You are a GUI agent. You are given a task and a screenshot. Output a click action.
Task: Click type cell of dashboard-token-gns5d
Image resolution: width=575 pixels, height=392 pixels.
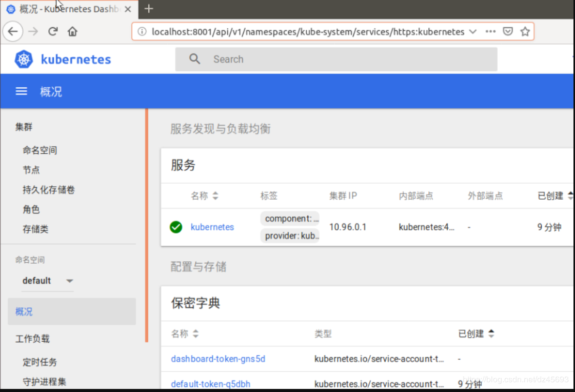(379, 359)
